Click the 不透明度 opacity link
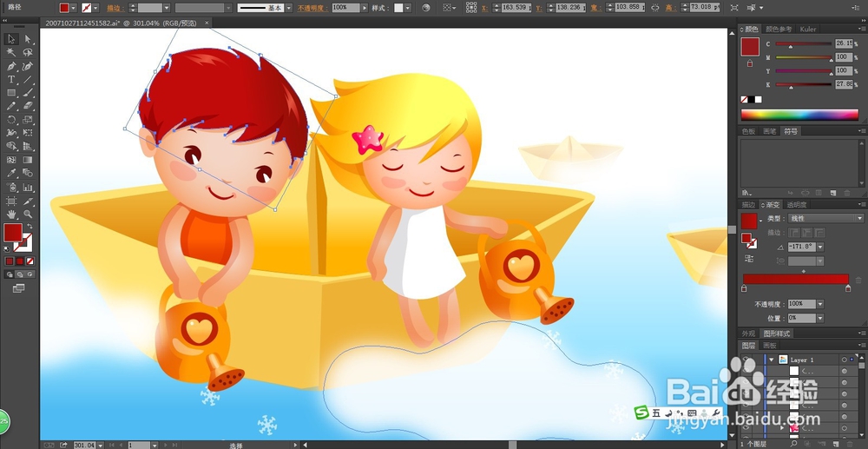Viewport: 868px width, 449px height. (x=312, y=9)
